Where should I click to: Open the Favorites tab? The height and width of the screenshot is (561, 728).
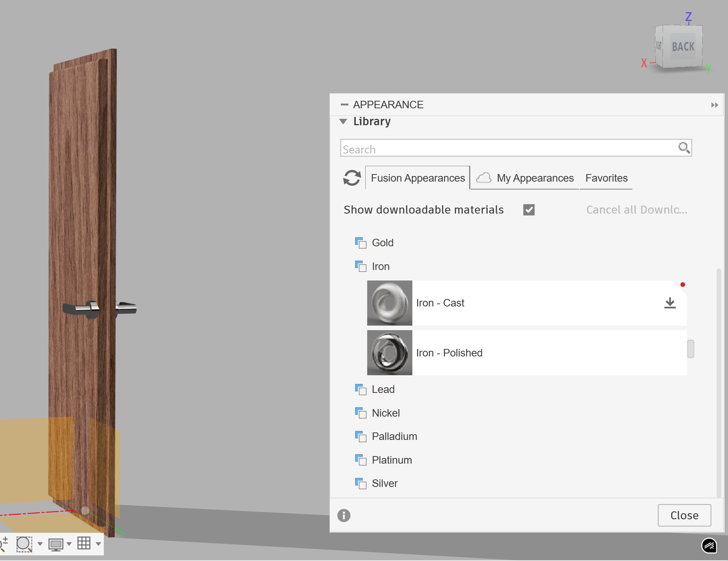click(x=606, y=178)
